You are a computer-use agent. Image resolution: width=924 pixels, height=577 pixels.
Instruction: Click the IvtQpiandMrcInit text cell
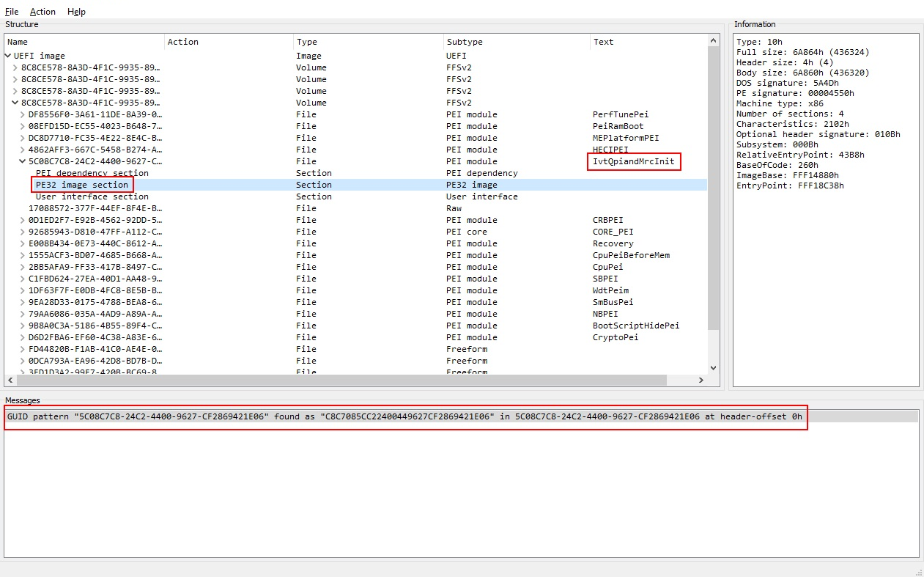pos(634,161)
